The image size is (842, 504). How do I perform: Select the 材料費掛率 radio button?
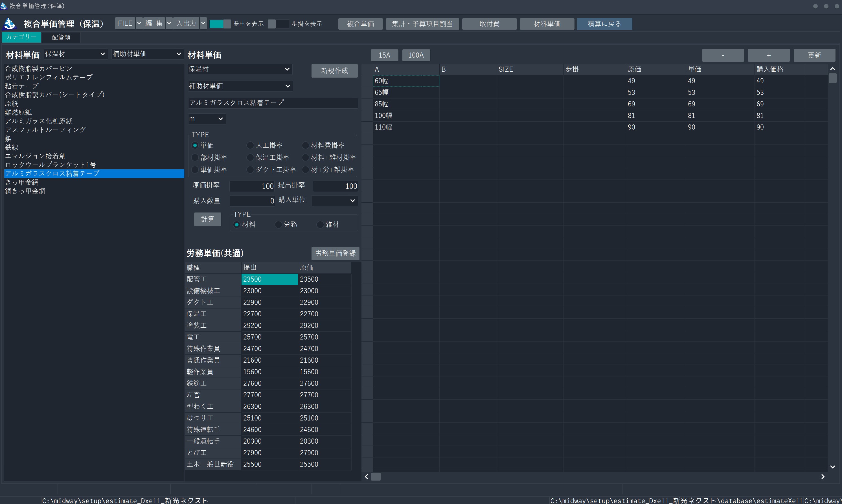tap(305, 145)
